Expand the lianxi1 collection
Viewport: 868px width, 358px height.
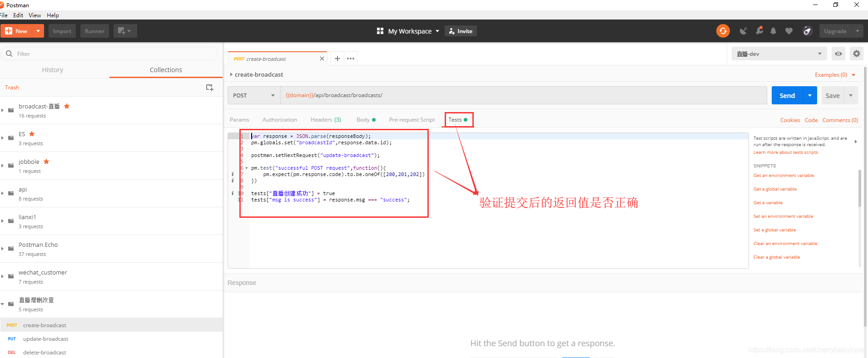point(3,221)
